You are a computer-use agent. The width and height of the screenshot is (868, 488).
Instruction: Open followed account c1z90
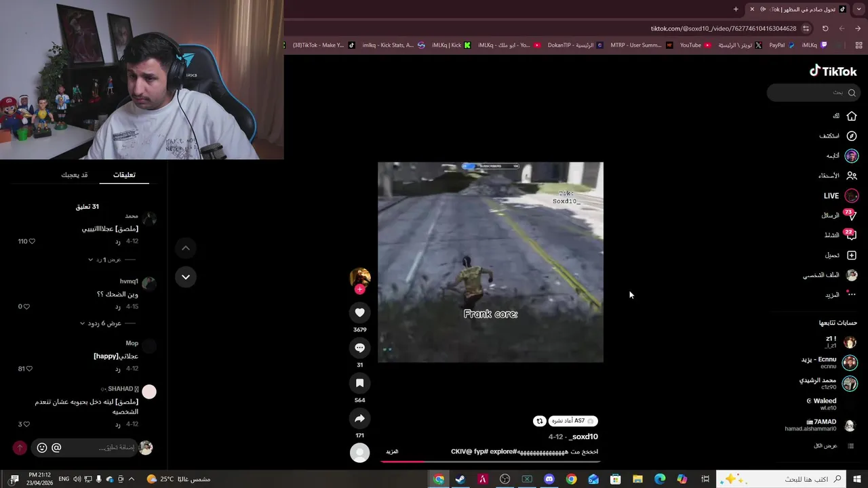[828, 384]
